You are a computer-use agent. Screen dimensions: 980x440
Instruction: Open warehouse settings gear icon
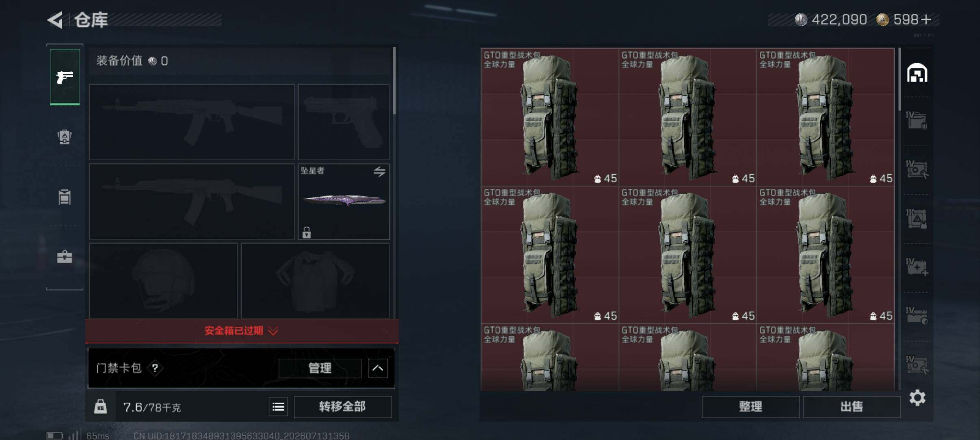pos(917,398)
